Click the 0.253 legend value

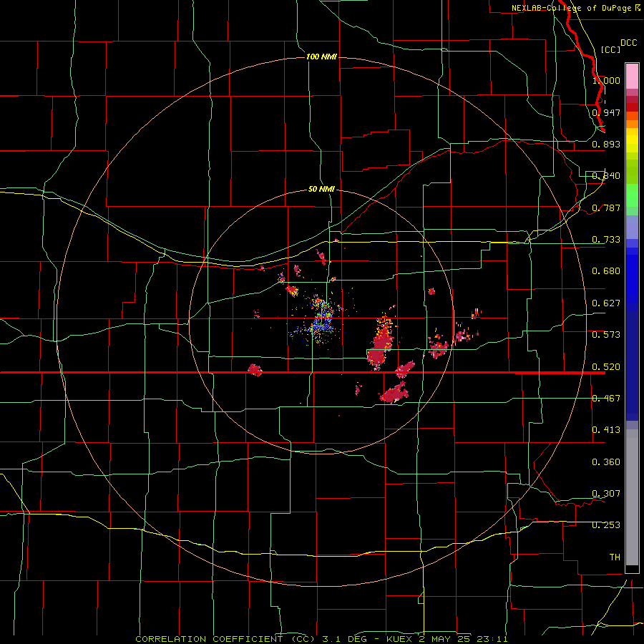click(x=606, y=525)
